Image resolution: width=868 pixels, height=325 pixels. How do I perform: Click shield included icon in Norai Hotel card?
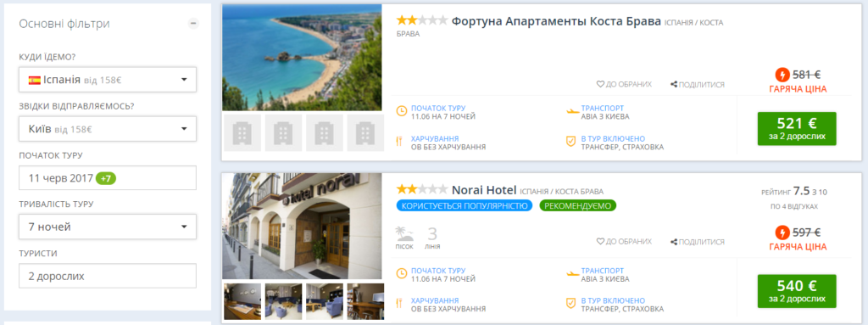tap(571, 304)
